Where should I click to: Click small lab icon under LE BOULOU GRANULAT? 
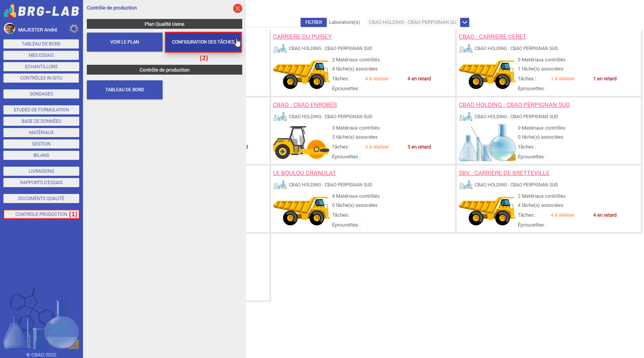280,185
